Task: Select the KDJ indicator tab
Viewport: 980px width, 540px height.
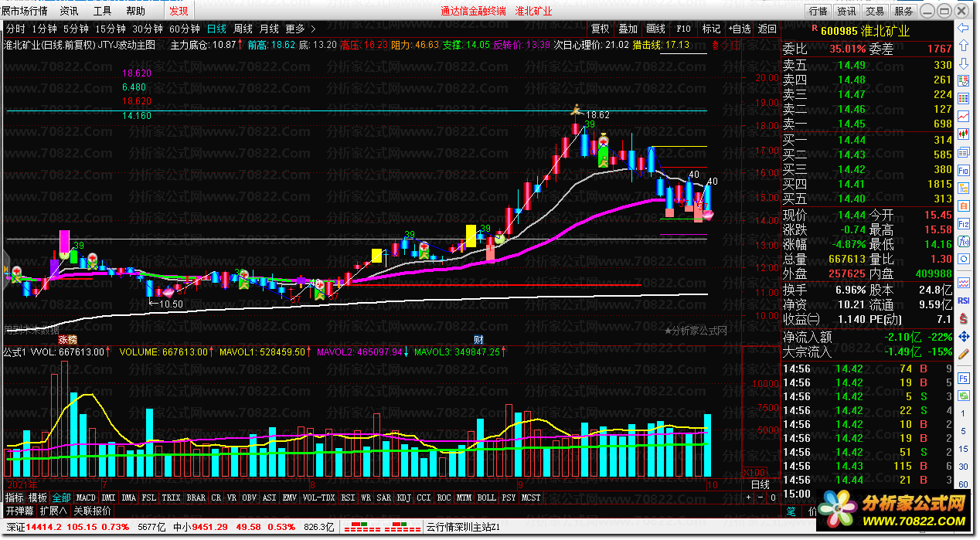Action: [403, 498]
